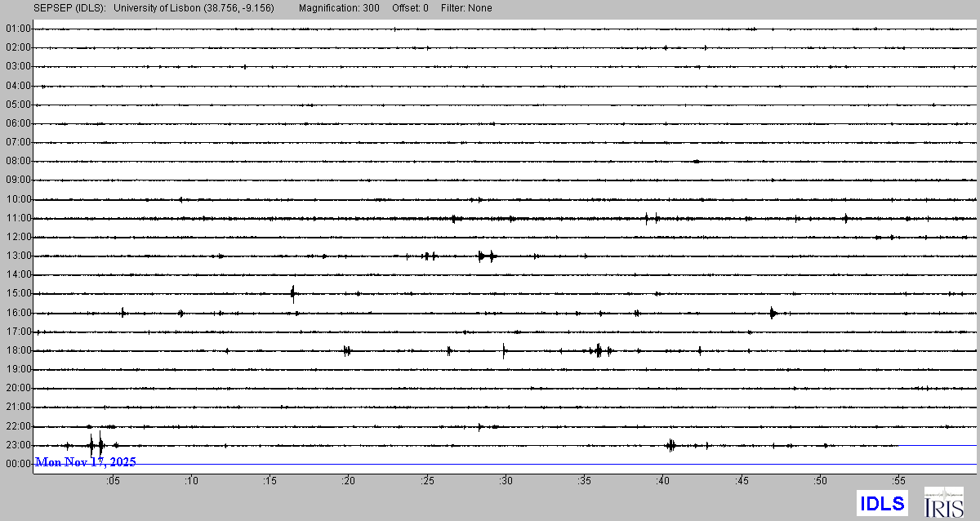Open the IRIS logo link
The image size is (980, 521).
click(942, 502)
